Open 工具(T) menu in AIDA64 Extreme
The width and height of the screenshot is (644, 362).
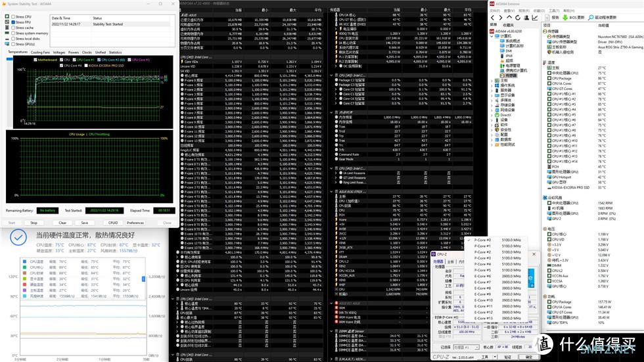[x=554, y=11]
